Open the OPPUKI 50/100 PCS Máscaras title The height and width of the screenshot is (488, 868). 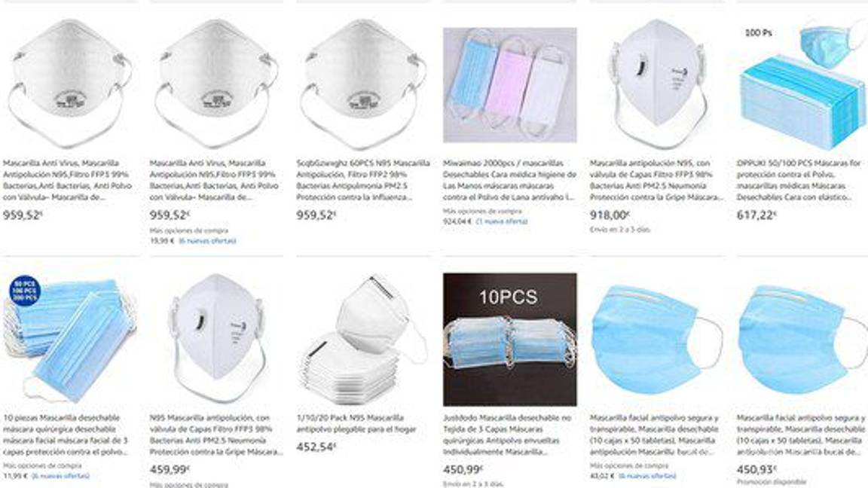[800, 180]
